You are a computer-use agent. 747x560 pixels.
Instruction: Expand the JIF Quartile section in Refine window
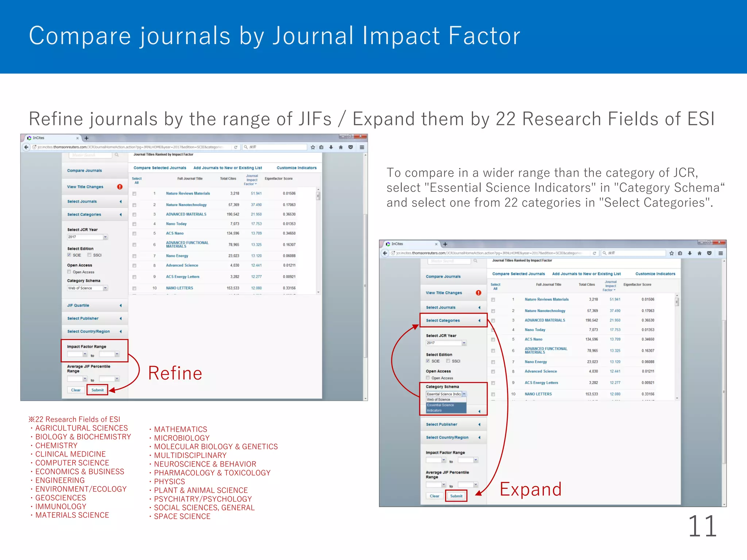click(x=95, y=306)
